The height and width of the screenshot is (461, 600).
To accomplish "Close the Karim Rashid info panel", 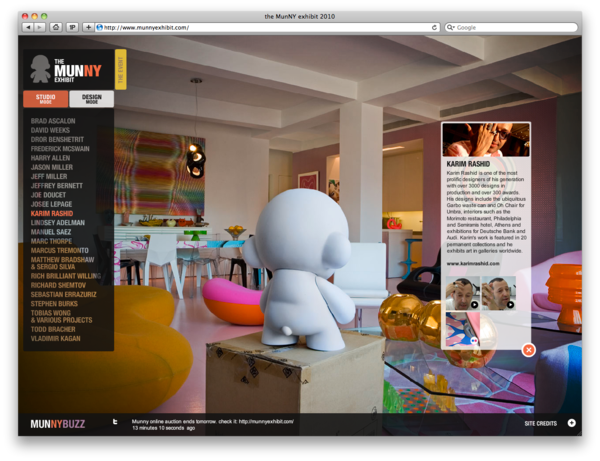I will [528, 350].
